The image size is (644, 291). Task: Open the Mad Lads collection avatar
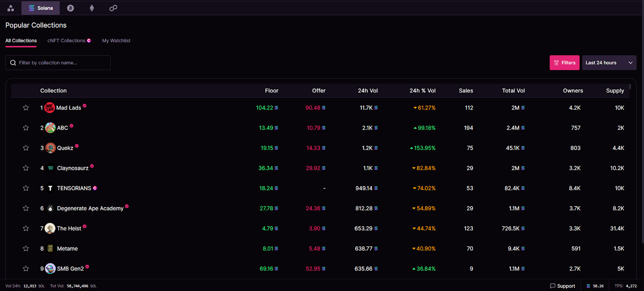click(x=50, y=107)
